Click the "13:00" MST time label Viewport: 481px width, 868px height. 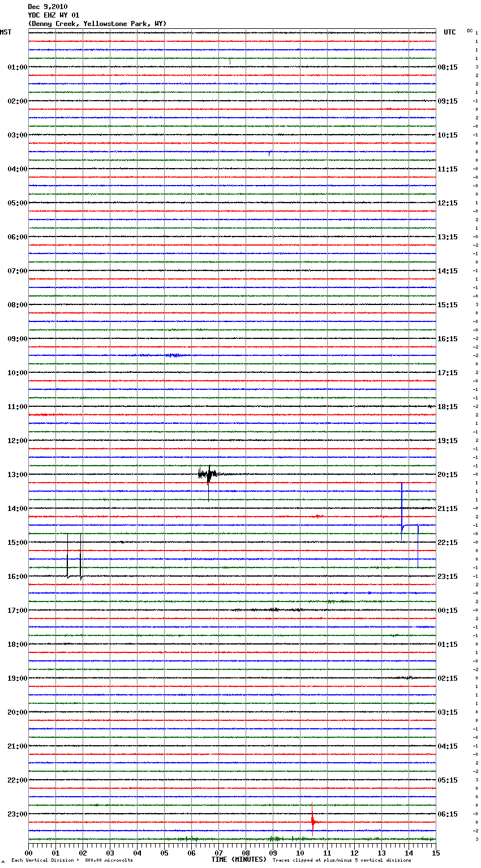coord(18,475)
